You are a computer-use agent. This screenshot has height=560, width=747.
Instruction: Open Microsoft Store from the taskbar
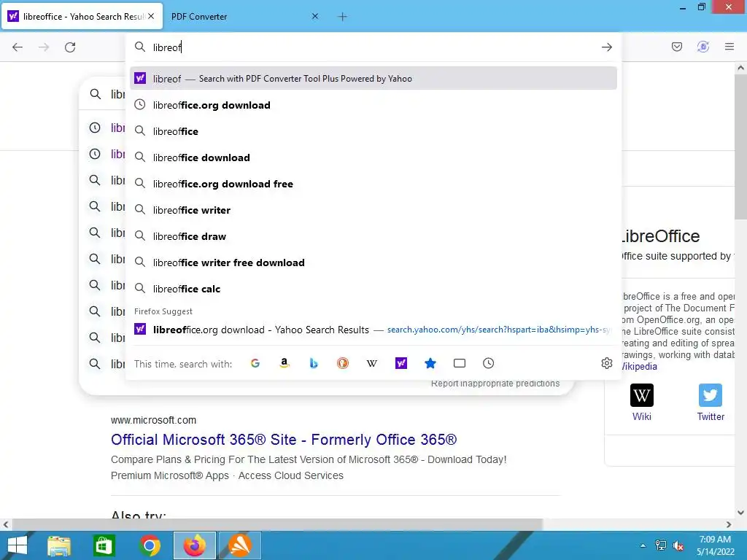[x=104, y=545]
